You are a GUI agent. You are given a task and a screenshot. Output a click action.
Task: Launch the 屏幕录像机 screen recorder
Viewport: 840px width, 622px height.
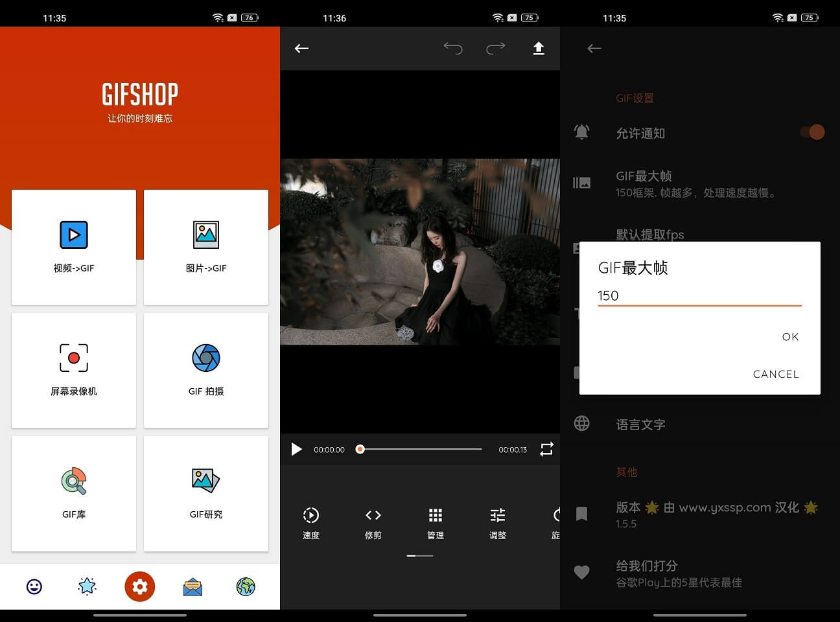[74, 370]
